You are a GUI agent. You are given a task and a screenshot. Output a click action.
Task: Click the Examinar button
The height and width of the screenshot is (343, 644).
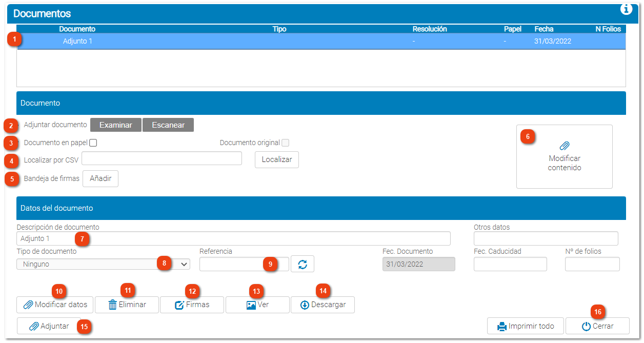(x=116, y=125)
